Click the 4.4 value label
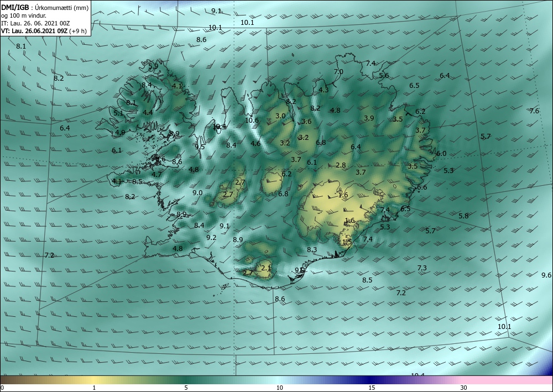This screenshot has height=392, width=553. tap(148, 112)
